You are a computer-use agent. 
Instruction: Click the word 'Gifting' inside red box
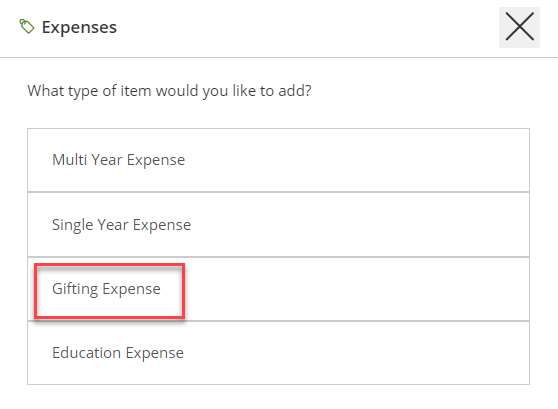click(75, 289)
